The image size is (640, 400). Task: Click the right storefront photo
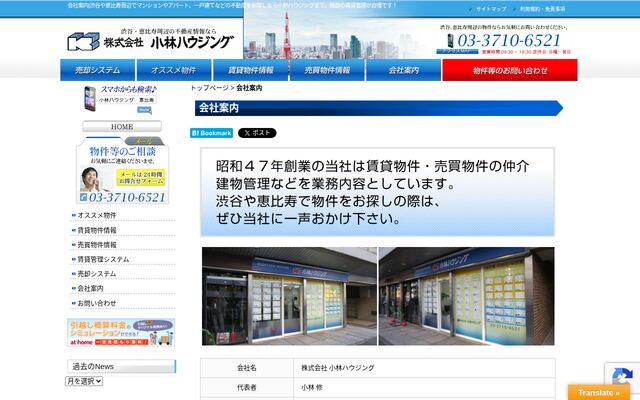click(467, 296)
